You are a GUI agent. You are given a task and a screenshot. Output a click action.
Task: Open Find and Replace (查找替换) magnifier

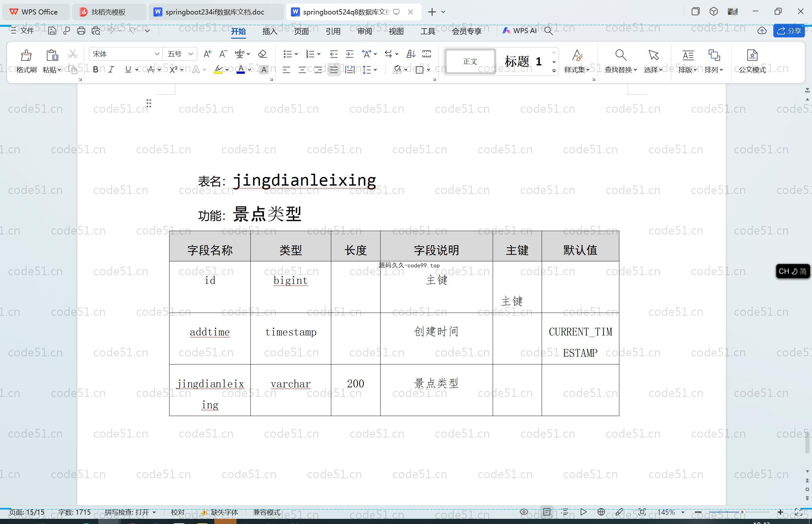pyautogui.click(x=621, y=55)
